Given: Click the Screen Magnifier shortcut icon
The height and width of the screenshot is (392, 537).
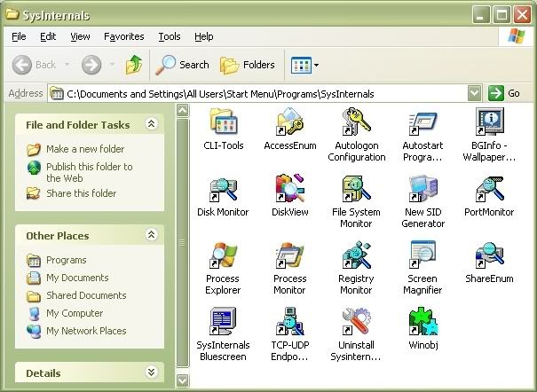Looking at the screenshot, I should tap(423, 255).
